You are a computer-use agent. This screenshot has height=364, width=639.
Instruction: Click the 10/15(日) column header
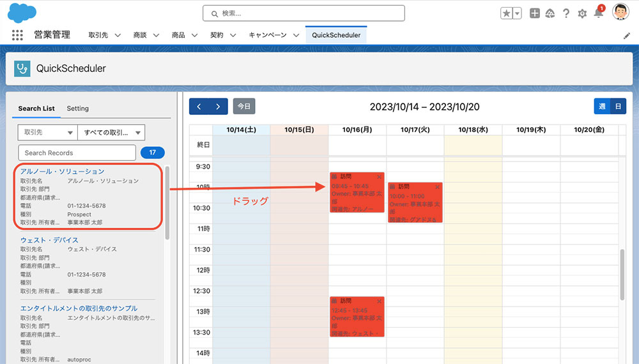tap(299, 130)
